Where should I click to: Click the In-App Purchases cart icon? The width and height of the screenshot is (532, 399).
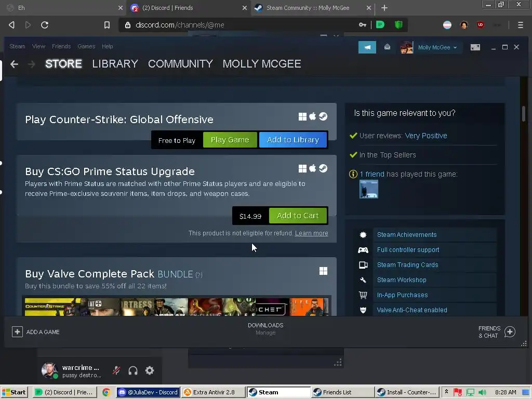click(x=363, y=295)
